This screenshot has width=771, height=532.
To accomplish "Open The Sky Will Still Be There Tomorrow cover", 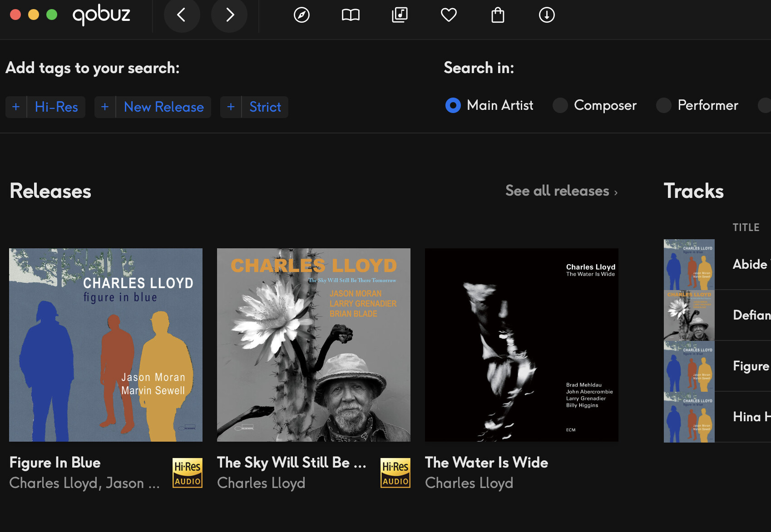I will pos(314,345).
